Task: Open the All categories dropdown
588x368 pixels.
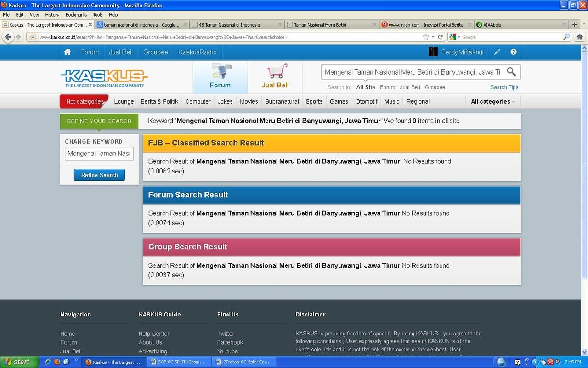Action: click(x=493, y=101)
